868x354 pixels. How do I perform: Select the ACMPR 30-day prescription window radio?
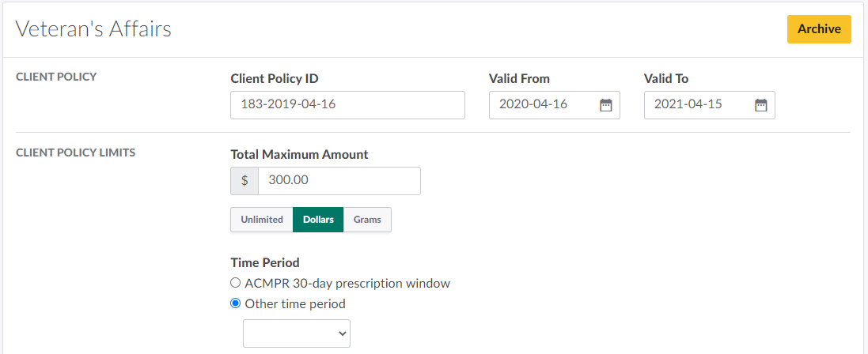coord(235,283)
